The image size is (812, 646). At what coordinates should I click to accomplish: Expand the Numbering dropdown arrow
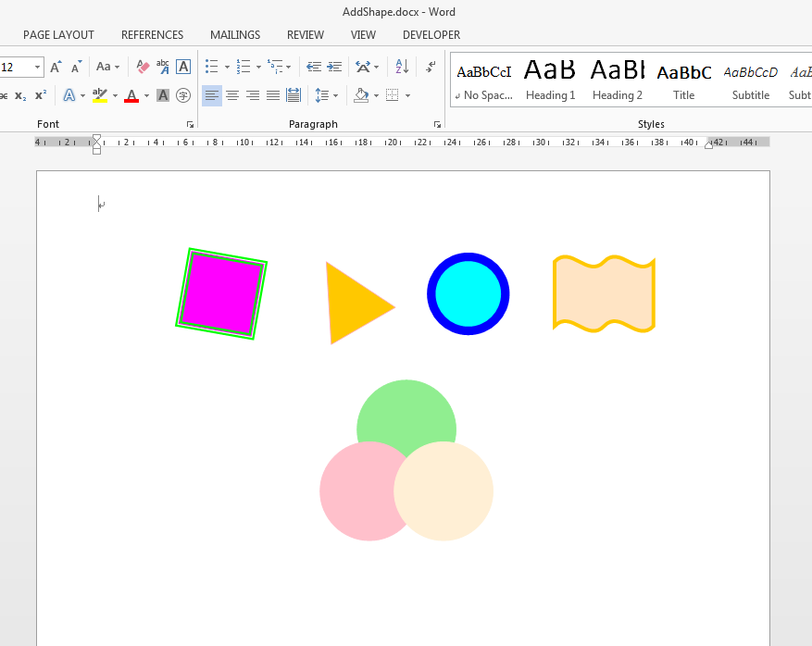[x=258, y=67]
